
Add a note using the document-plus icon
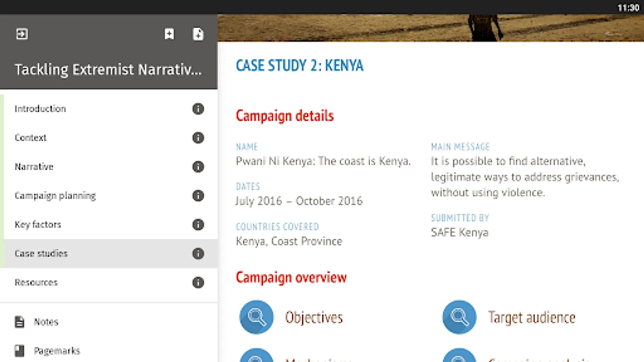[198, 34]
